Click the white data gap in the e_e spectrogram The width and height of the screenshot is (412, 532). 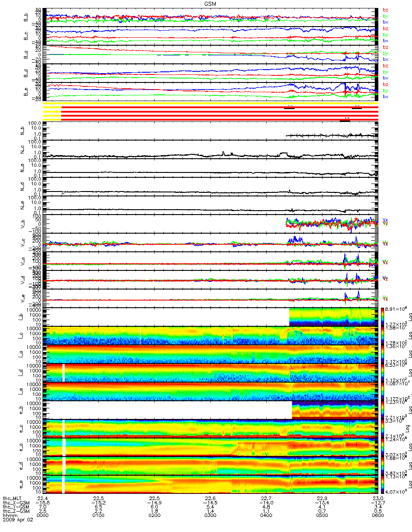63,485
